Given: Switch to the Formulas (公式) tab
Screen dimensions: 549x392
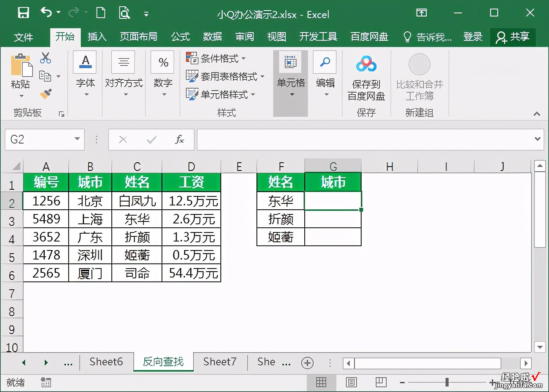Looking at the screenshot, I should (x=180, y=37).
